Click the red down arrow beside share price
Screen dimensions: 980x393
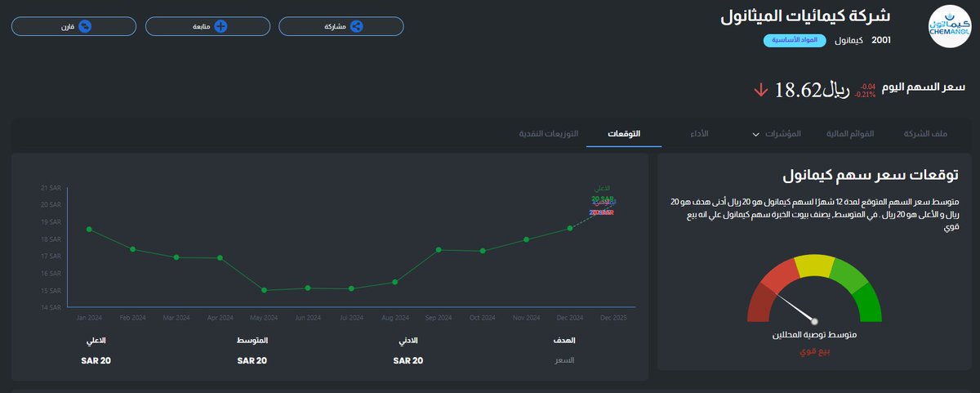(760, 90)
